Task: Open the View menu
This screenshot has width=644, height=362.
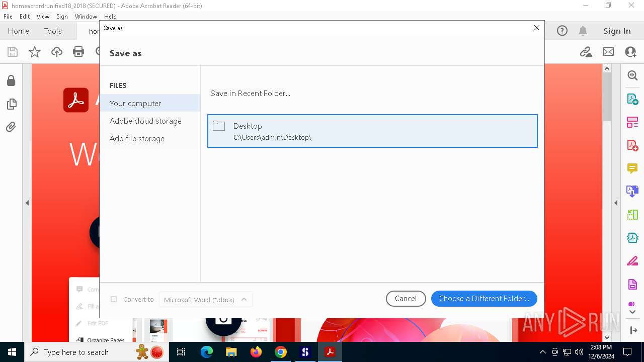Action: click(43, 17)
